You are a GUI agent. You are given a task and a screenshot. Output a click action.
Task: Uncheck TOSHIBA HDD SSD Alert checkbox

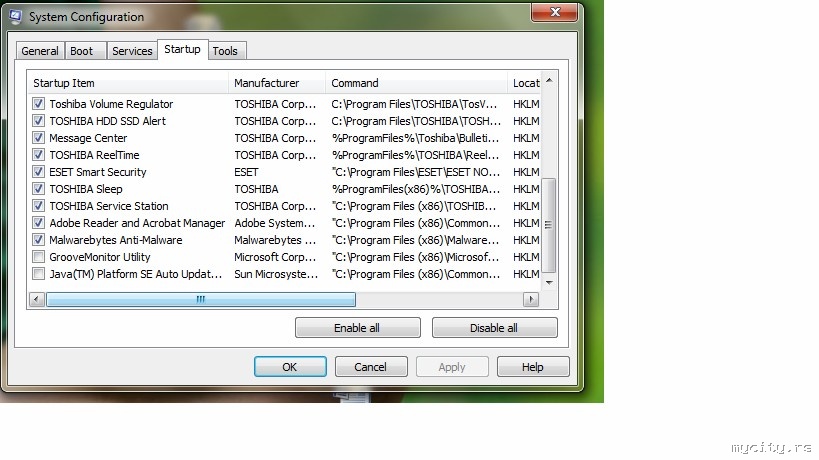click(38, 121)
